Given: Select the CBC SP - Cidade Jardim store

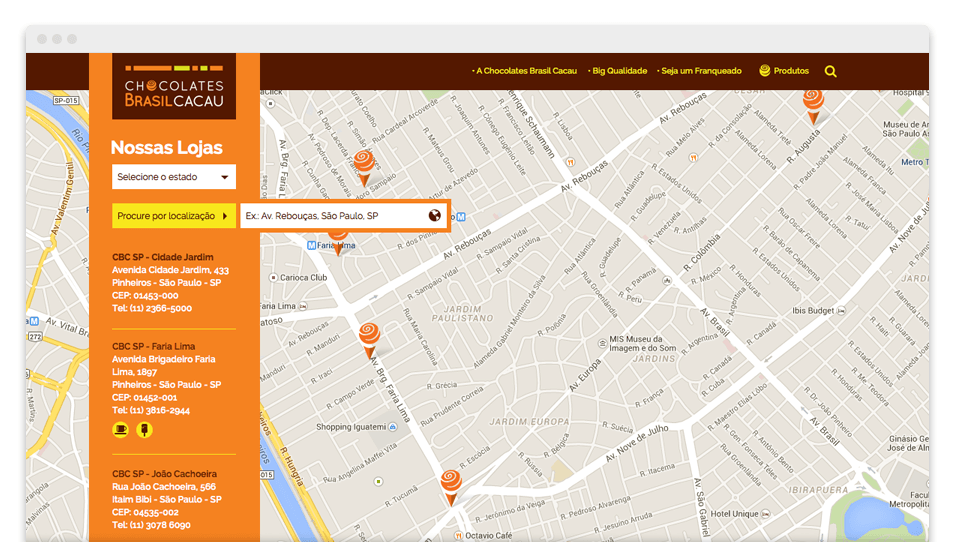Looking at the screenshot, I should pyautogui.click(x=163, y=257).
